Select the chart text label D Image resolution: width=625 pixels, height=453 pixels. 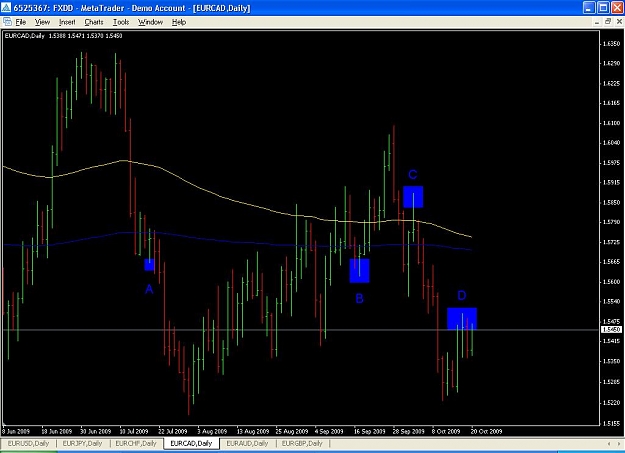pyautogui.click(x=462, y=295)
